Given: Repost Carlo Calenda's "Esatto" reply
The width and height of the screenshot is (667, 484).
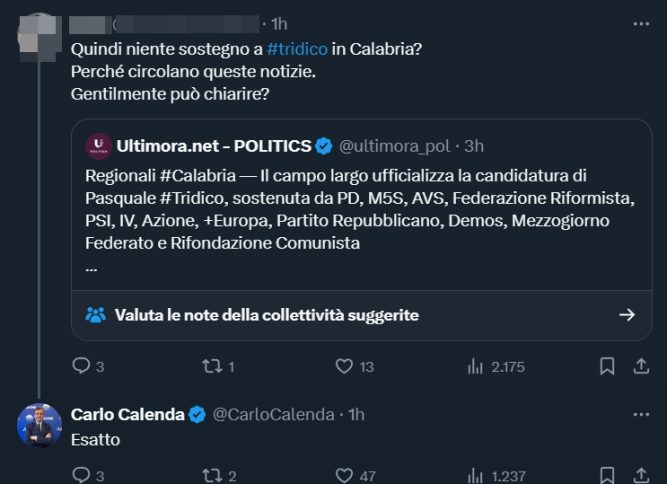Looking at the screenshot, I should 211,476.
